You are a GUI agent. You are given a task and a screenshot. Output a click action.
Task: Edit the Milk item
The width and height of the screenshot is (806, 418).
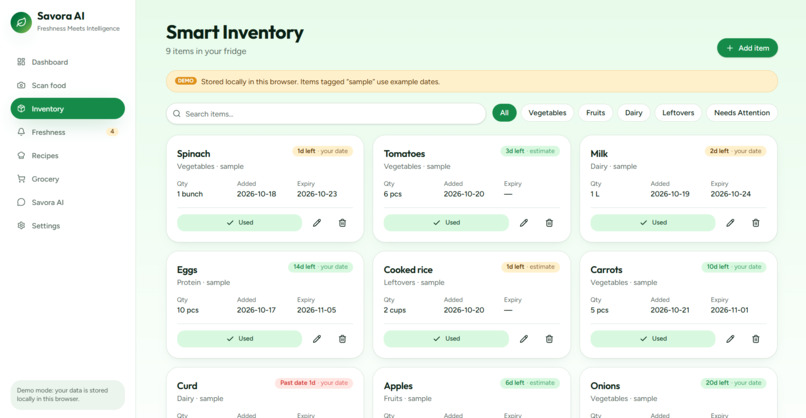(x=730, y=223)
